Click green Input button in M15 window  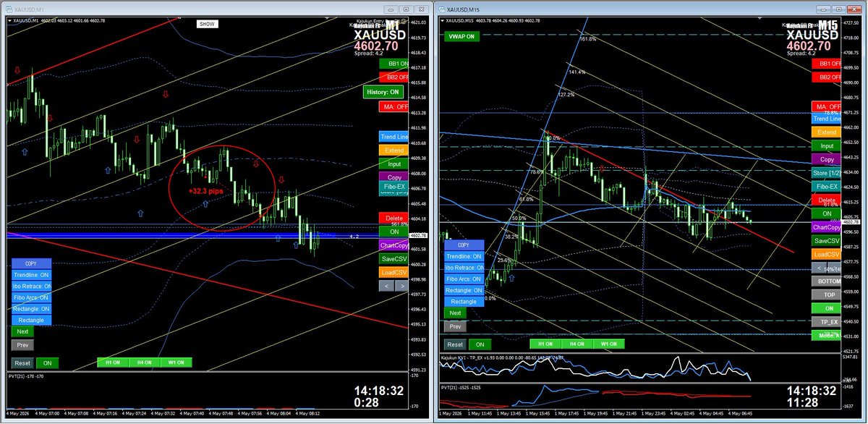827,146
